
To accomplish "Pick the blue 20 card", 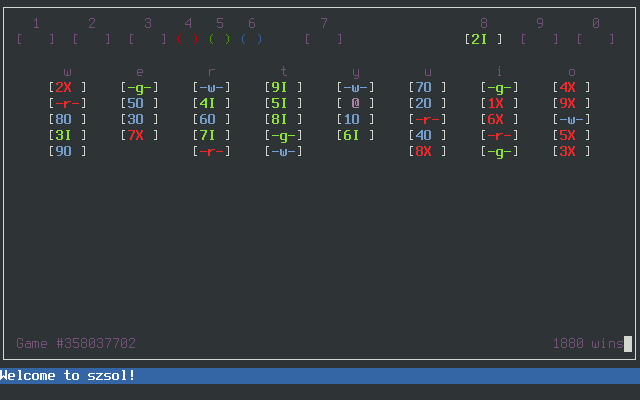I will [x=428, y=103].
